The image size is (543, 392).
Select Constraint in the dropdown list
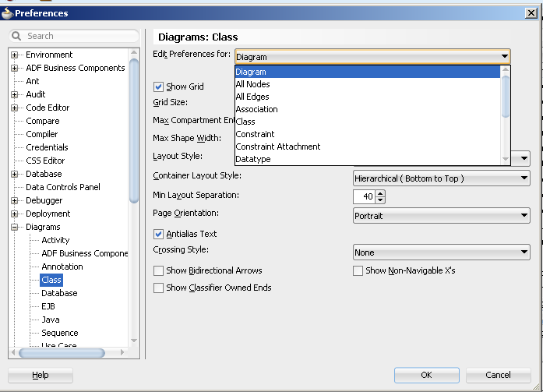click(368, 134)
